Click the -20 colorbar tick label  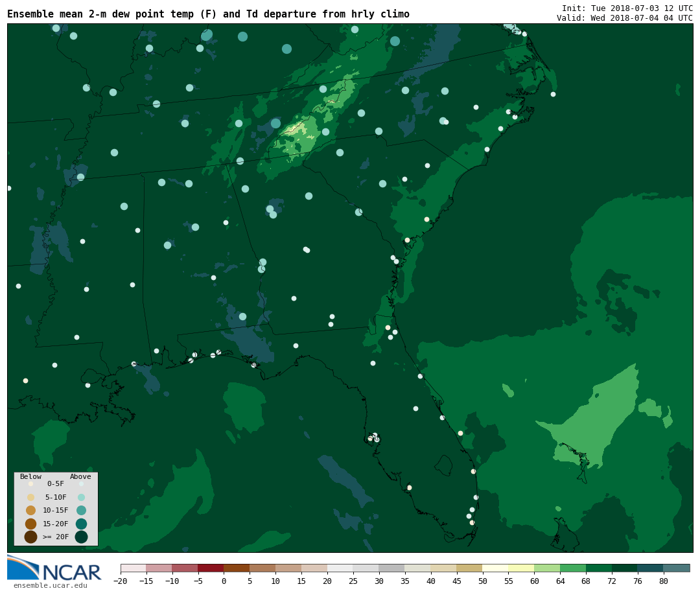pos(120,581)
